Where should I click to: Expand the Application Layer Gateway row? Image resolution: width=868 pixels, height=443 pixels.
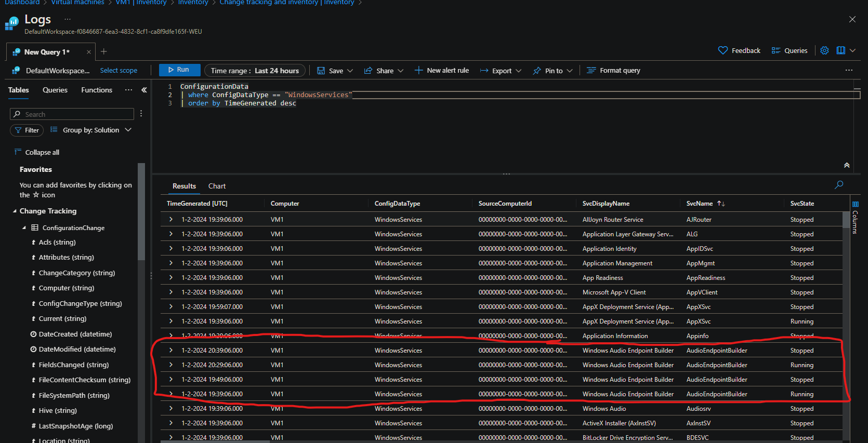tap(171, 234)
